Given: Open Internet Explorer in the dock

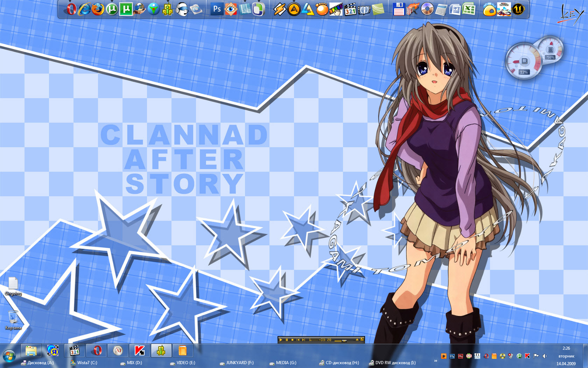Looking at the screenshot, I should 84,9.
